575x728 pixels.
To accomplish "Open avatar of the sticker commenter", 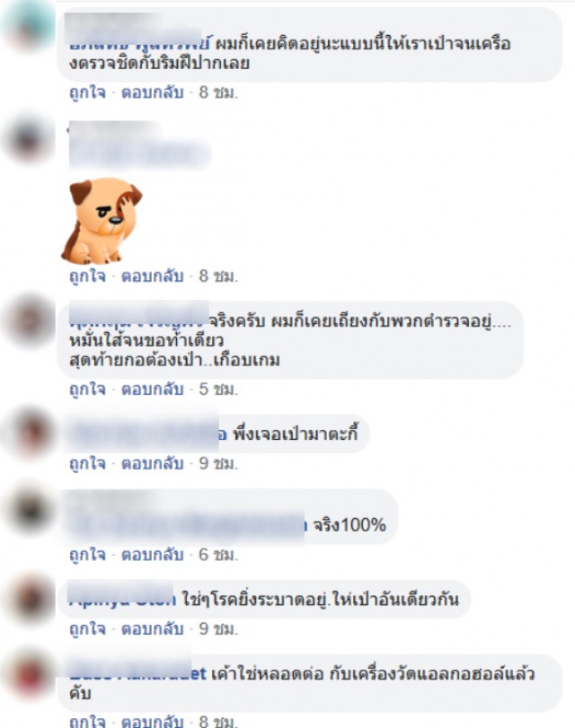I will pyautogui.click(x=29, y=139).
